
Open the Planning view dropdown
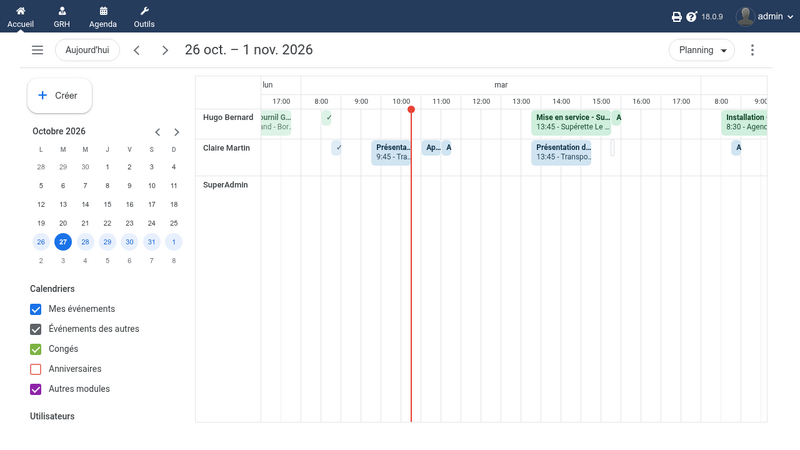[x=702, y=50]
